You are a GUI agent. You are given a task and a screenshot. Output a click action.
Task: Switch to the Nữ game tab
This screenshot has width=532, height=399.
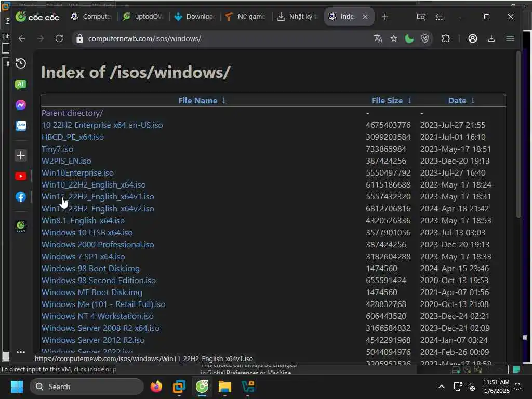(x=246, y=16)
